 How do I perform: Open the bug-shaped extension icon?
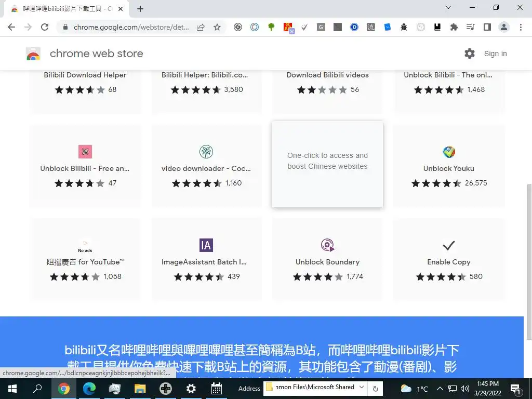click(404, 27)
